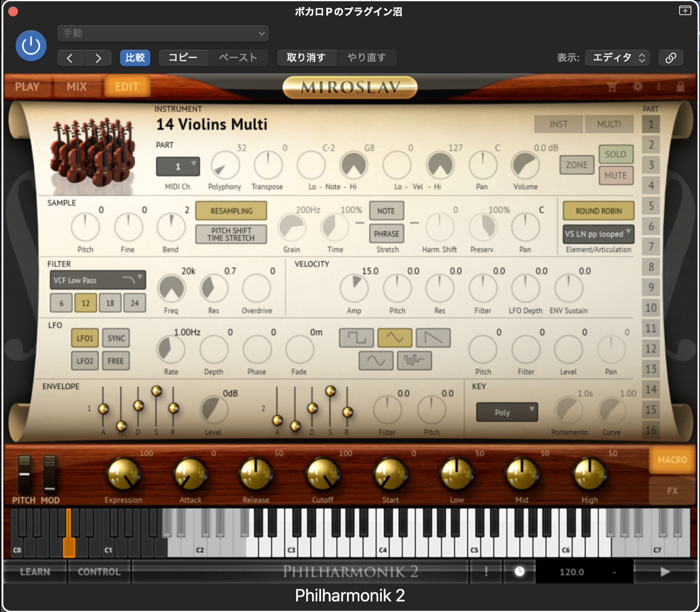The image size is (700, 612).
Task: Open the MIDI Ch. dropdown
Action: point(178,167)
